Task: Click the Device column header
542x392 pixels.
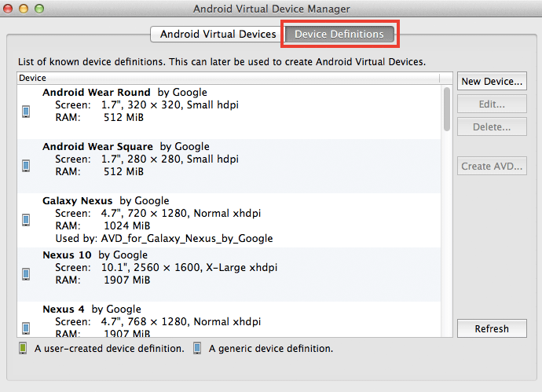Action: click(228, 78)
